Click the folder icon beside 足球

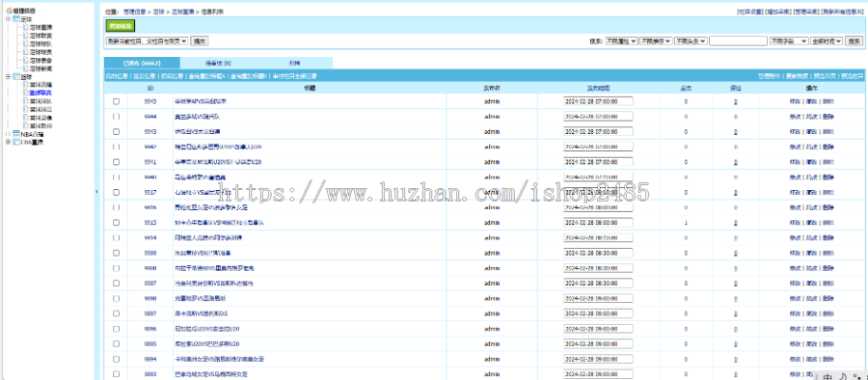pos(16,19)
